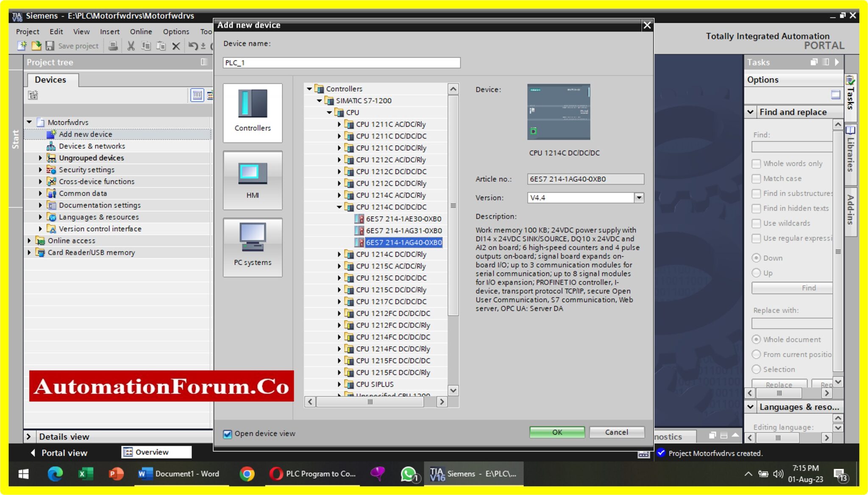
Task: Select the PC systems device category icon
Action: (252, 247)
